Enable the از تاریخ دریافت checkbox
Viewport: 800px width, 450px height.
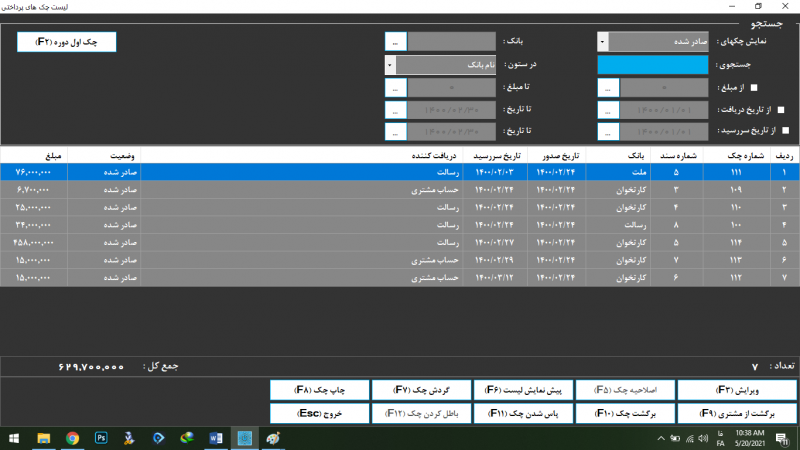[781, 110]
